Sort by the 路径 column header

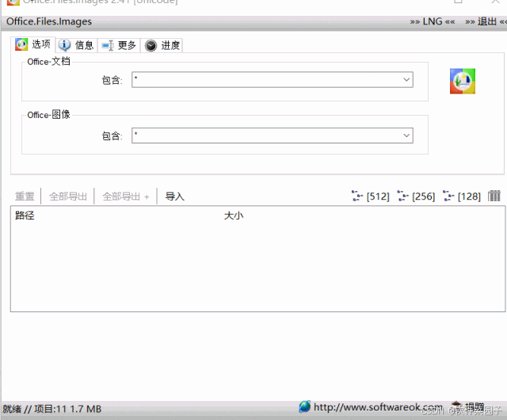point(25,216)
